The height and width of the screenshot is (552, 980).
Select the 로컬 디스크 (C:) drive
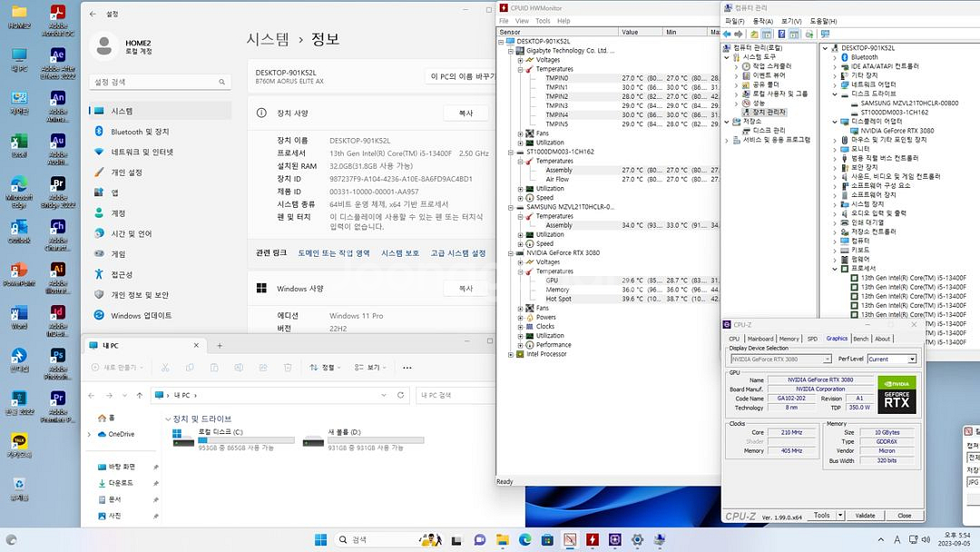click(x=234, y=440)
